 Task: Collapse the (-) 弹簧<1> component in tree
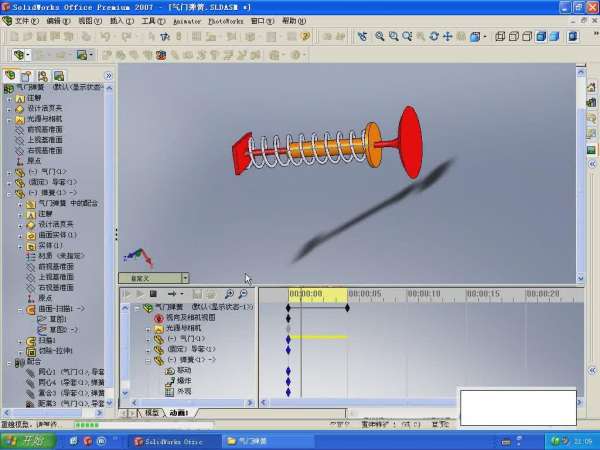(x=9, y=192)
